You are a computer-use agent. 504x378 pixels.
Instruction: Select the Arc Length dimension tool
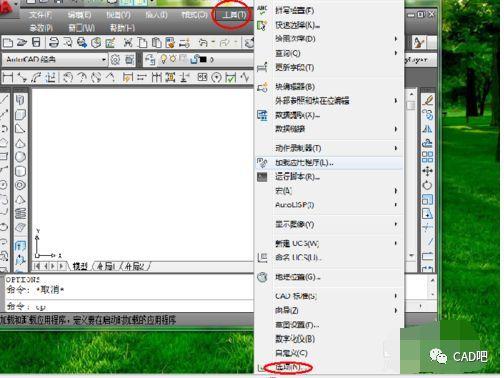36,77
